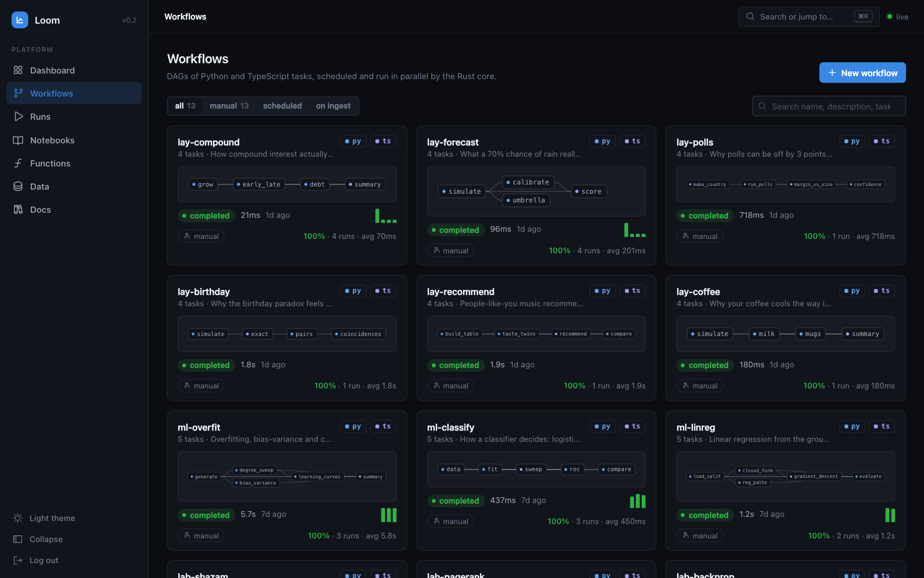
Task: Click run history bars on ml-overfit
Action: click(x=389, y=515)
